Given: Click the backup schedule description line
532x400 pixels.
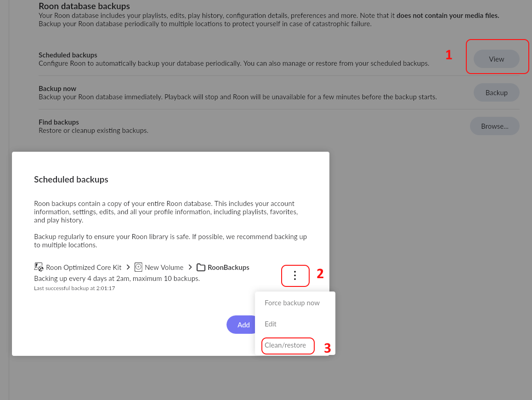Looking at the screenshot, I should pos(117,279).
